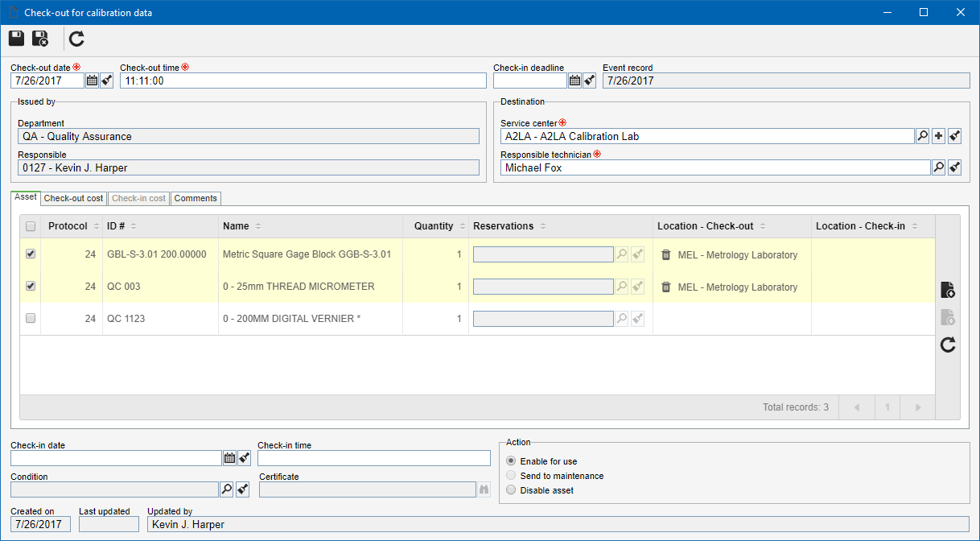Search Condition with magnifier icon

click(x=226, y=489)
